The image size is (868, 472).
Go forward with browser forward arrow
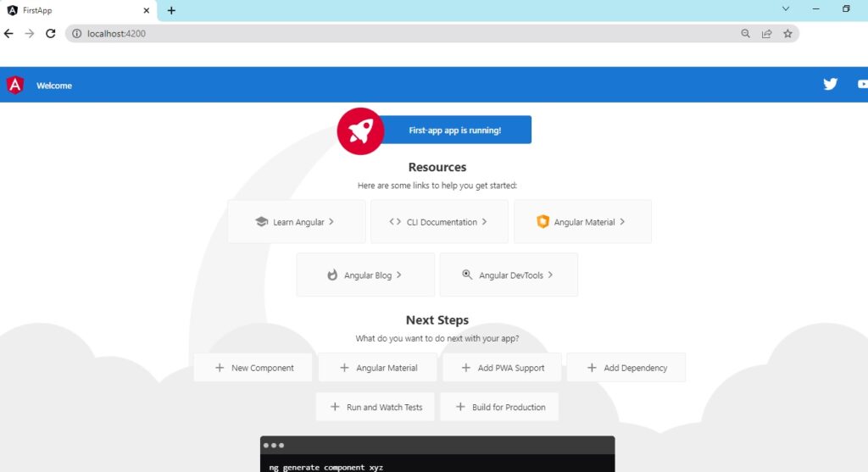pos(30,33)
